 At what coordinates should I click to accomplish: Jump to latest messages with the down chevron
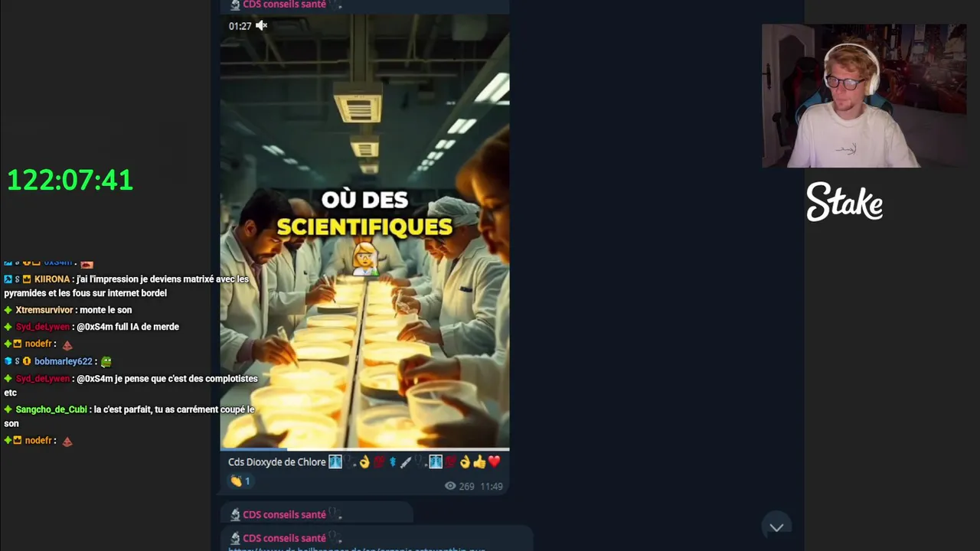776,527
